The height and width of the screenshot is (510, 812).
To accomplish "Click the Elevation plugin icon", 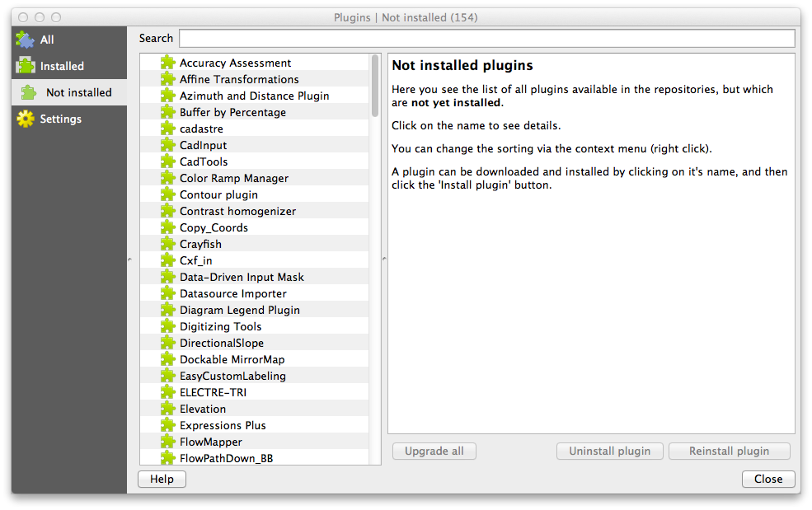I will pyautogui.click(x=168, y=409).
